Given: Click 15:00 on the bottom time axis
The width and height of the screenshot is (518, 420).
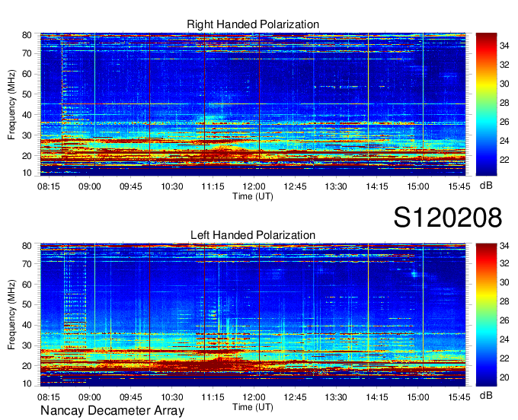Looking at the screenshot, I should [x=418, y=397].
